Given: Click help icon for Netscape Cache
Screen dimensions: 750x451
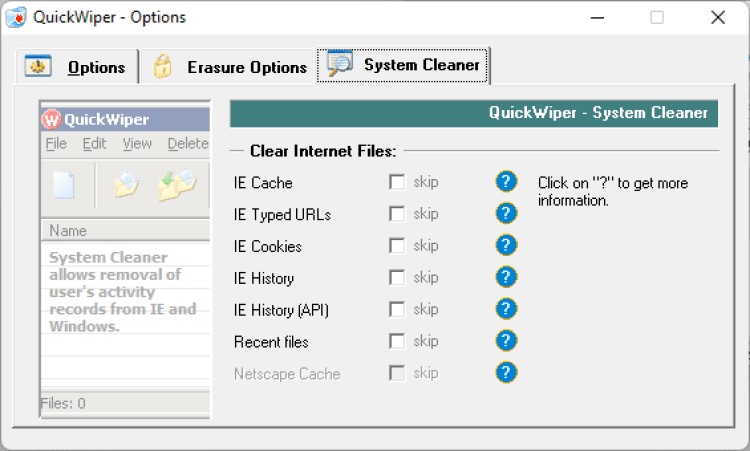Looking at the screenshot, I should pyautogui.click(x=507, y=373).
